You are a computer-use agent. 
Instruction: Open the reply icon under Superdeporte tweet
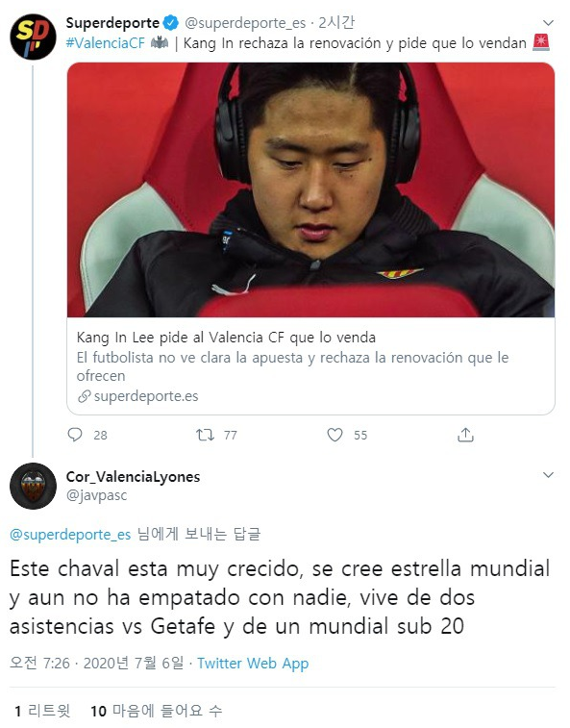pos(75,435)
